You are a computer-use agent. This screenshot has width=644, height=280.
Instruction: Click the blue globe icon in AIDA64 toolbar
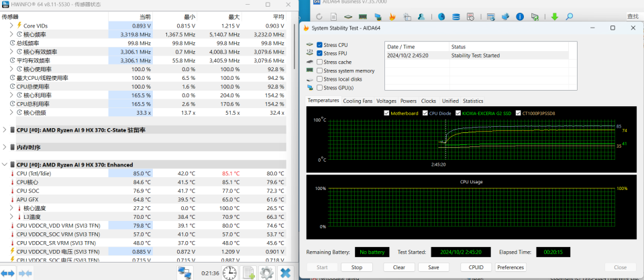pos(441,17)
